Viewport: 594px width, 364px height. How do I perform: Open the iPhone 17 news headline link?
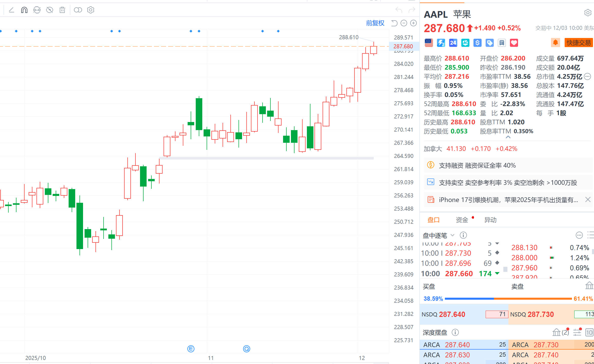click(x=508, y=200)
